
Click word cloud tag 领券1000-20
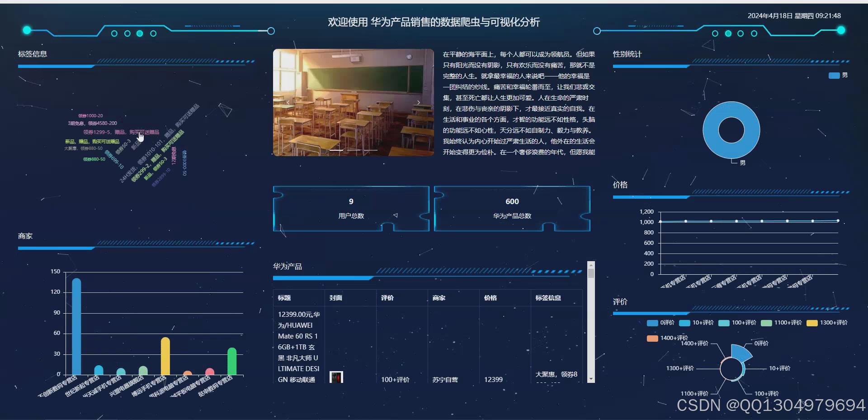[x=90, y=116]
